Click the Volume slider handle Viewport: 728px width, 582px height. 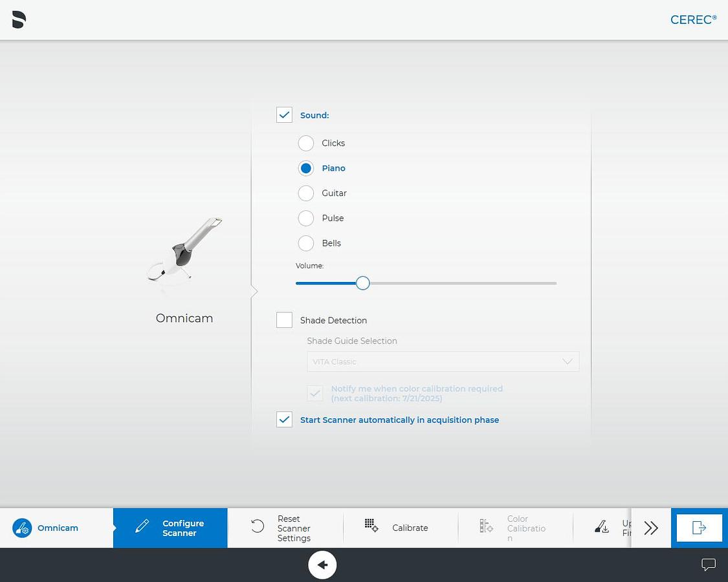pos(363,283)
